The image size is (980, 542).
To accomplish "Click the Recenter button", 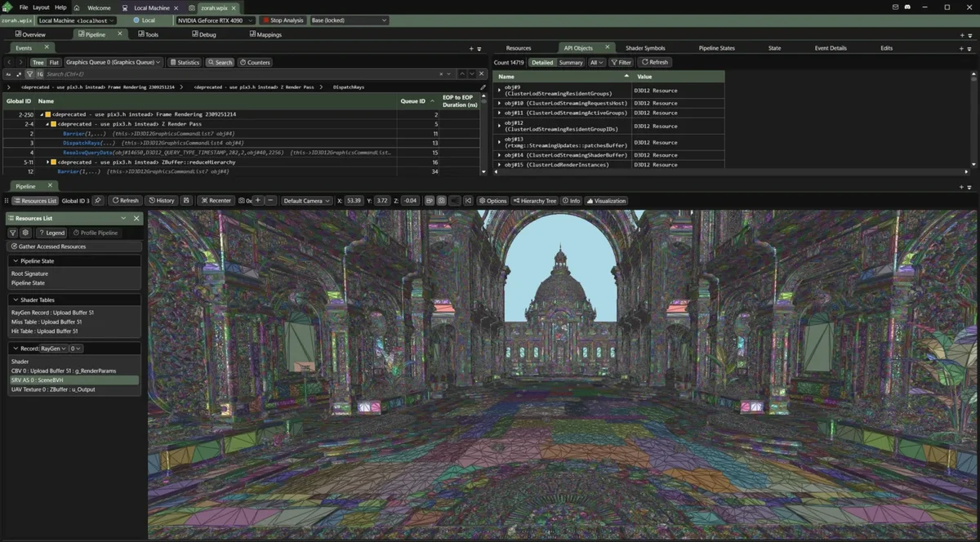I will (216, 201).
